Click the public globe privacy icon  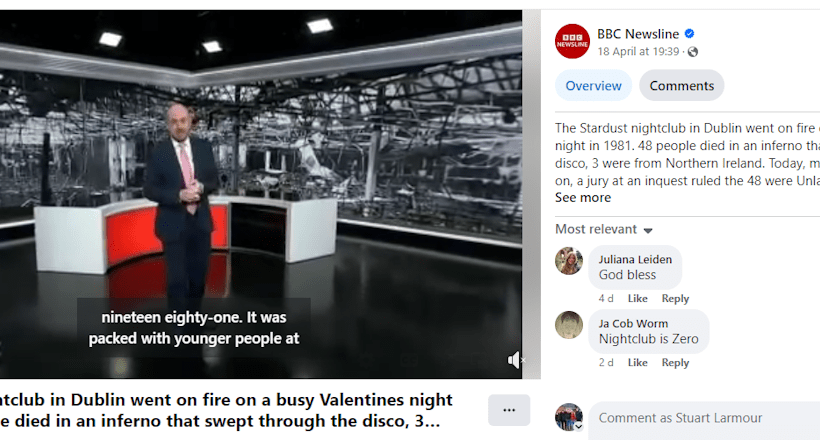point(693,52)
